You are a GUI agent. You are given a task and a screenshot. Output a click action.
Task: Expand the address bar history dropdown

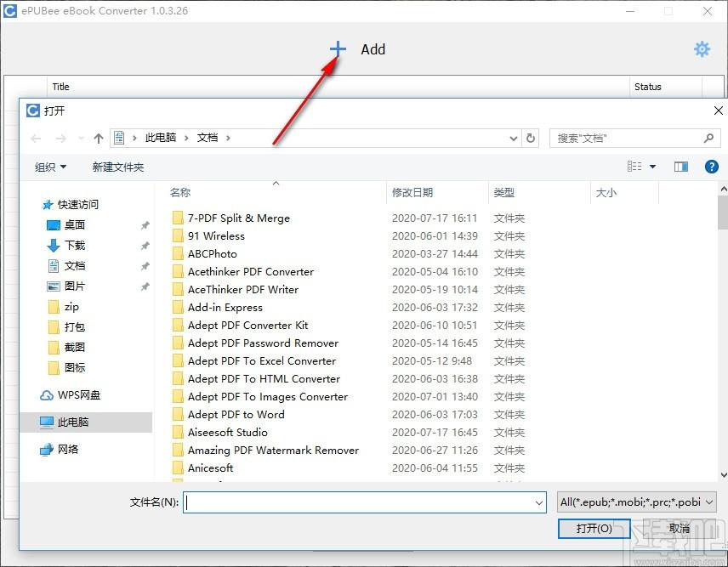pos(514,139)
